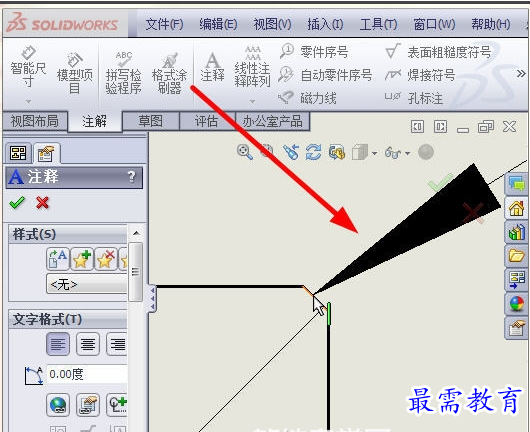Open the File menu

tap(164, 24)
